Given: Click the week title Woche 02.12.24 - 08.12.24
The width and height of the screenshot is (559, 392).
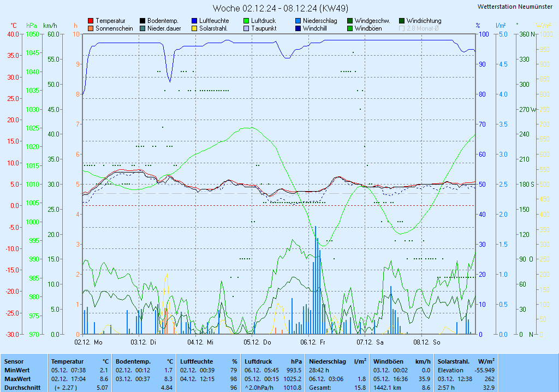Looking at the screenshot, I should pyautogui.click(x=281, y=8).
